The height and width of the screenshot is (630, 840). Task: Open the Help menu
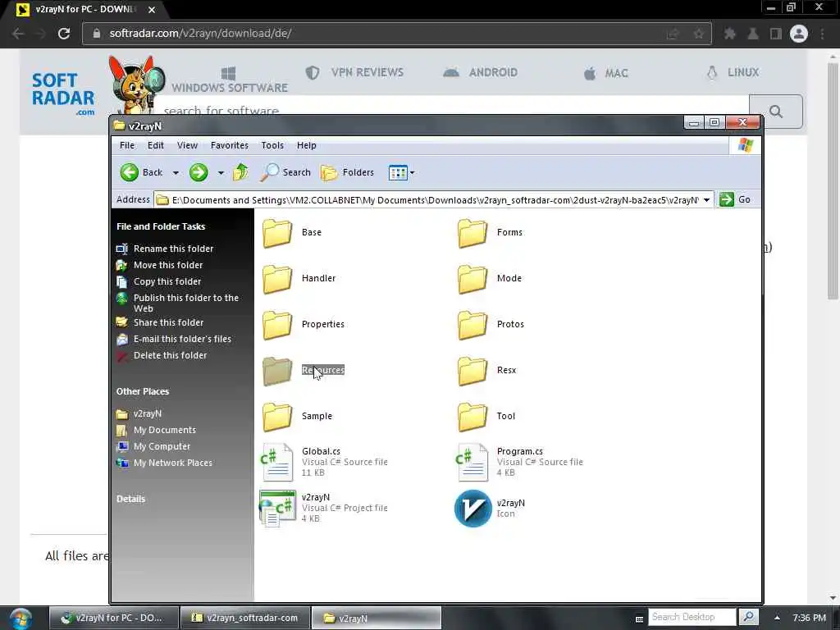(x=307, y=145)
